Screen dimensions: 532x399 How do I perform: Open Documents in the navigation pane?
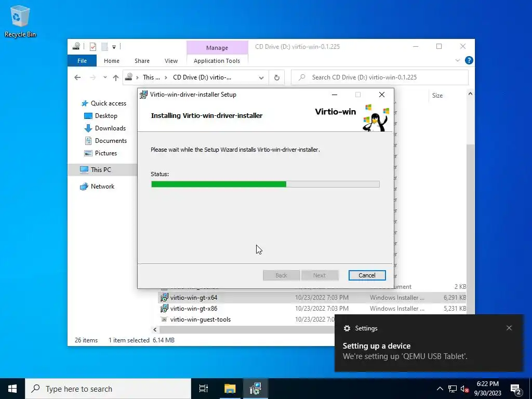click(x=105, y=141)
